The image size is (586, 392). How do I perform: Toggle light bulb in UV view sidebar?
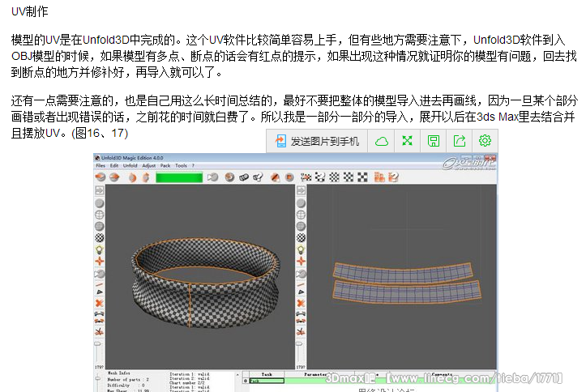pos(301,249)
